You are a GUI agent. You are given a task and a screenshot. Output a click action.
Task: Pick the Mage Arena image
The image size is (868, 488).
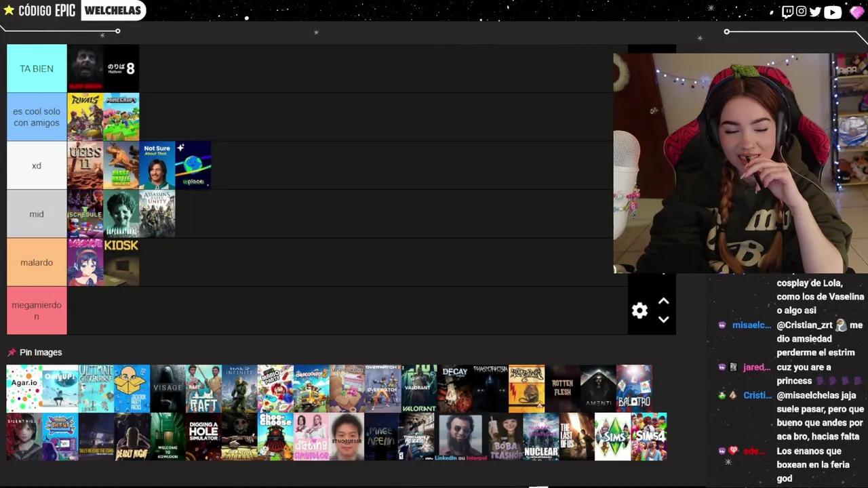(382, 437)
